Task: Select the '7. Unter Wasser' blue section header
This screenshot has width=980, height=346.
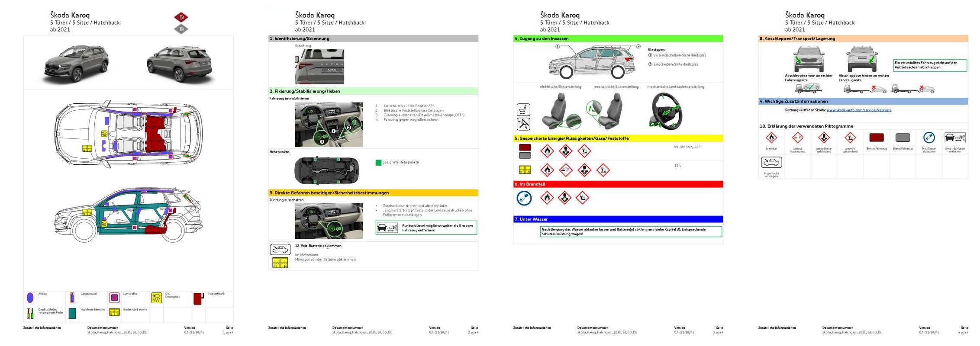Action: coord(618,219)
